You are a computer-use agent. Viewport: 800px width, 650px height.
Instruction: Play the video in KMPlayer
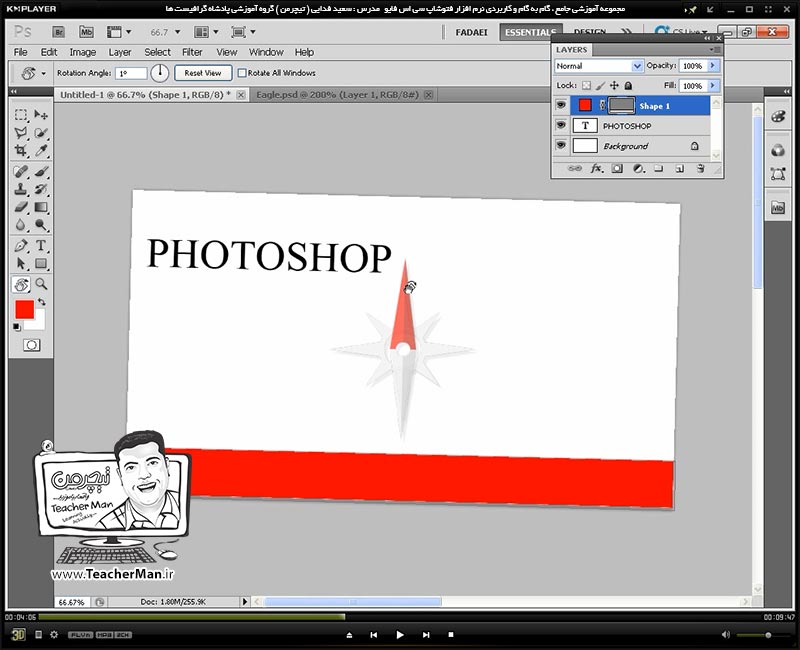pos(399,635)
